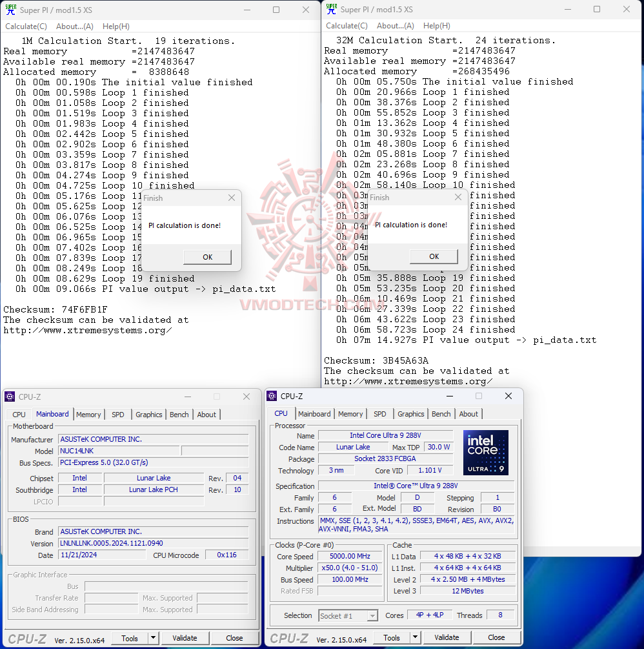
Task: Click the Bus Speed 100.00 MHz field
Action: (350, 579)
